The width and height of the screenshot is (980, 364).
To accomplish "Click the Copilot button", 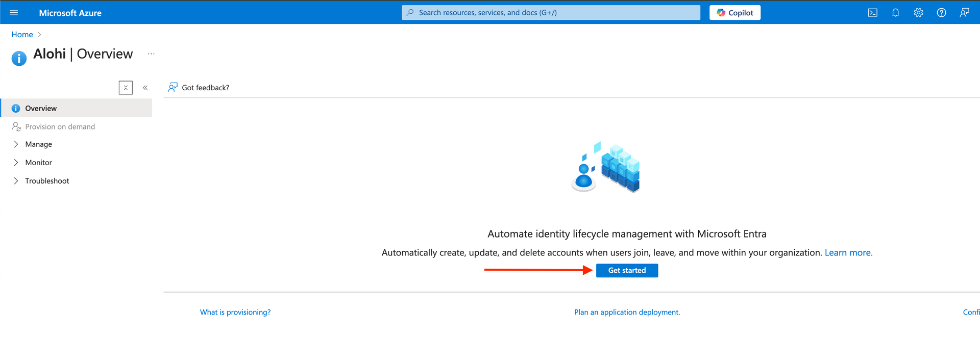I will tap(734, 13).
